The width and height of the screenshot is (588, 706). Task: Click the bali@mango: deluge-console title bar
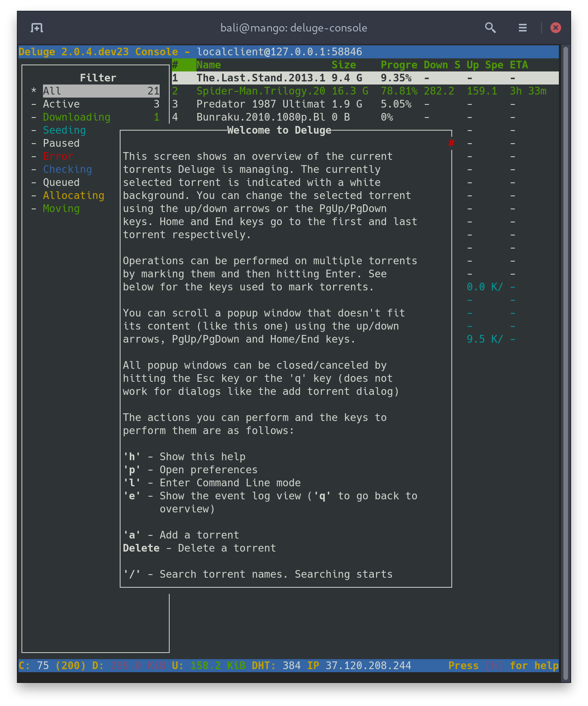click(x=294, y=28)
